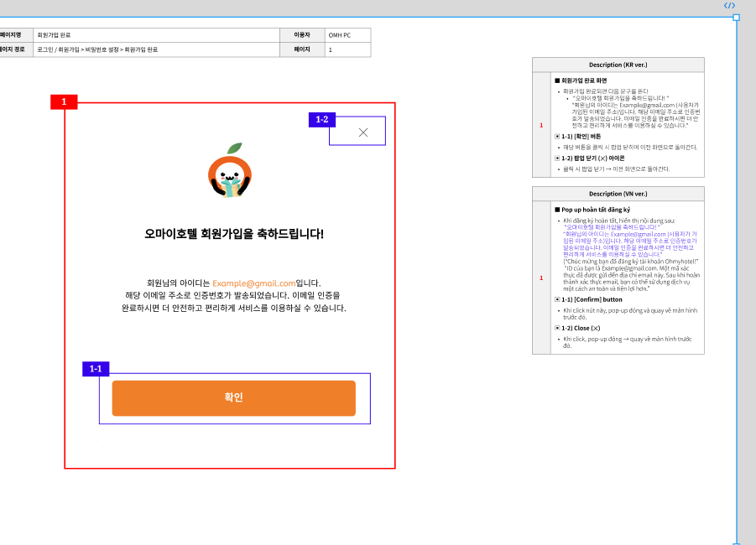Click the X close icon in the signup popup
The width and height of the screenshot is (756, 545).
click(x=363, y=132)
